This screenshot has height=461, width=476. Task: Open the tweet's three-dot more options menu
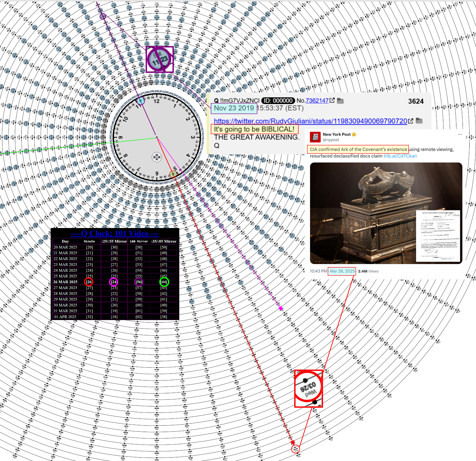[x=460, y=134]
